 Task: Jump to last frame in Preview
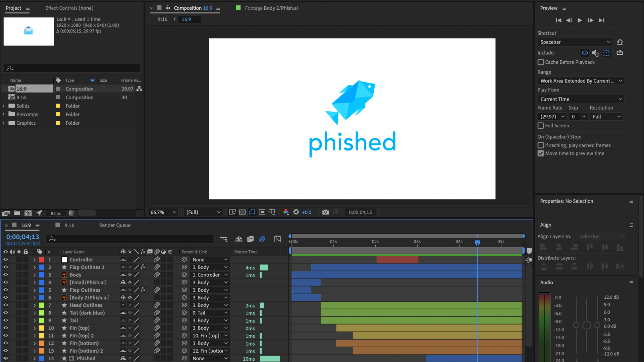click(601, 20)
